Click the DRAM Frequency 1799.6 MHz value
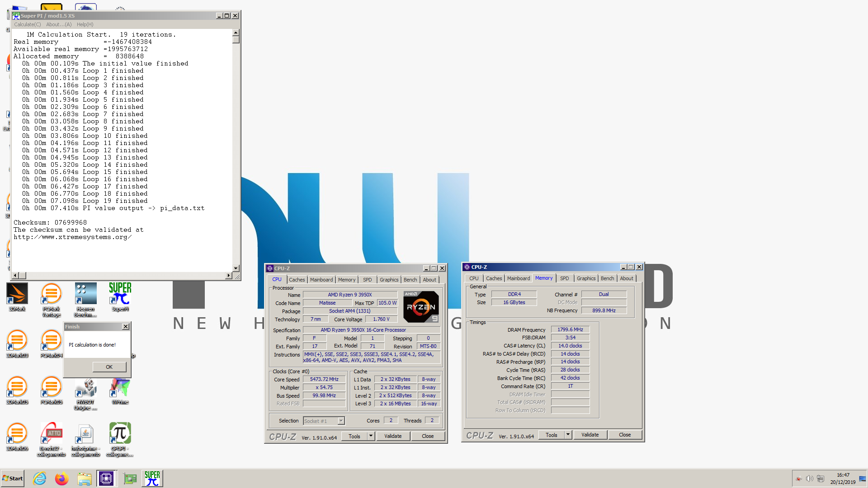This screenshot has width=868, height=488. [570, 330]
